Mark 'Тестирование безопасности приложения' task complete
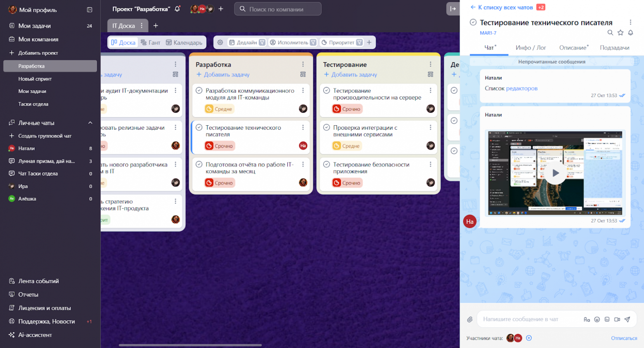 [326, 164]
